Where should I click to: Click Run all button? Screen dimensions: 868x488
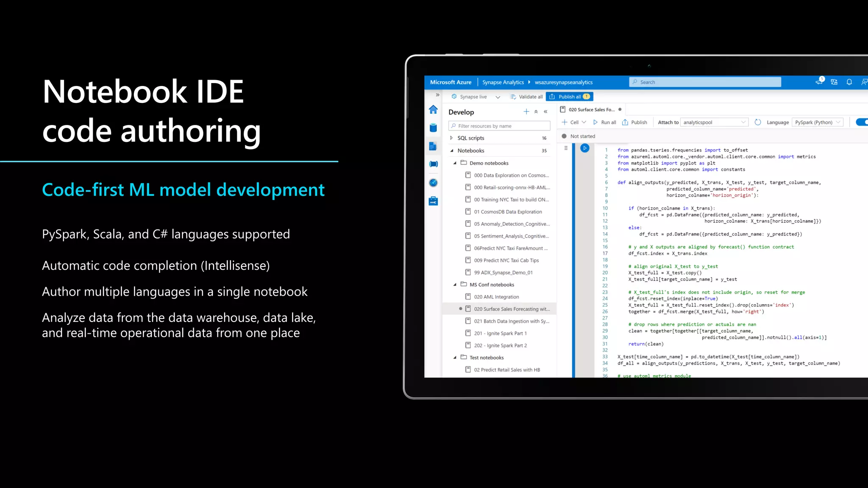click(x=604, y=122)
